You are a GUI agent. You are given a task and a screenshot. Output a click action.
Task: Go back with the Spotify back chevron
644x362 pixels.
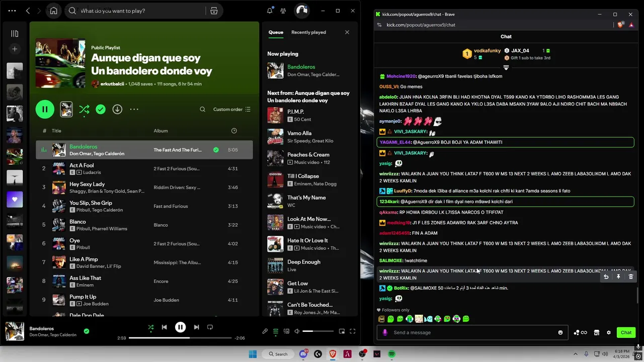coord(28,11)
